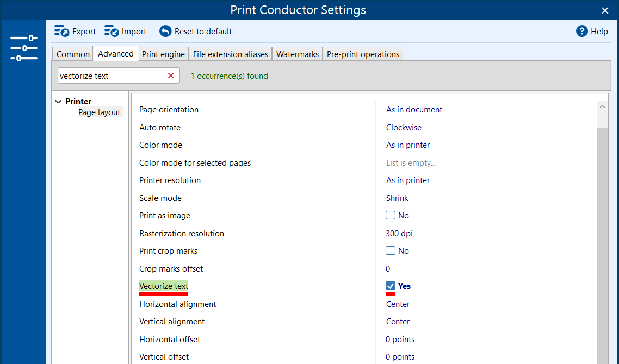Select Page layout in the tree

(x=99, y=112)
